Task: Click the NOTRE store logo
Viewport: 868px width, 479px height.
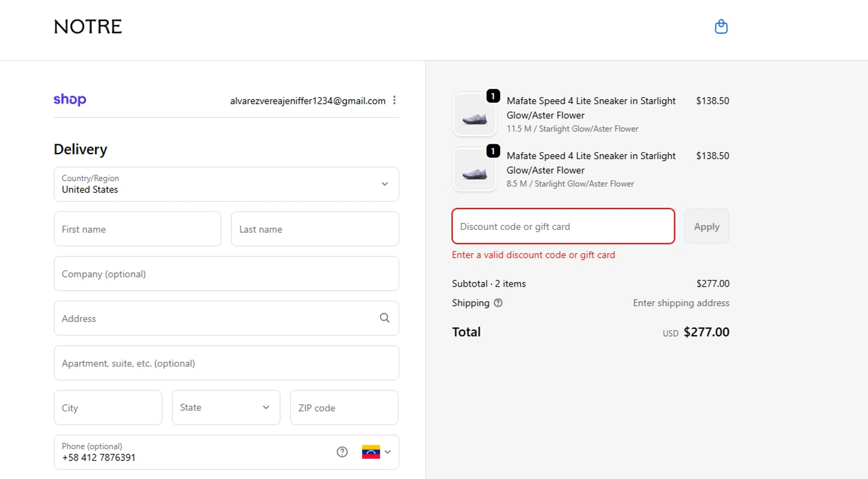Action: click(88, 27)
